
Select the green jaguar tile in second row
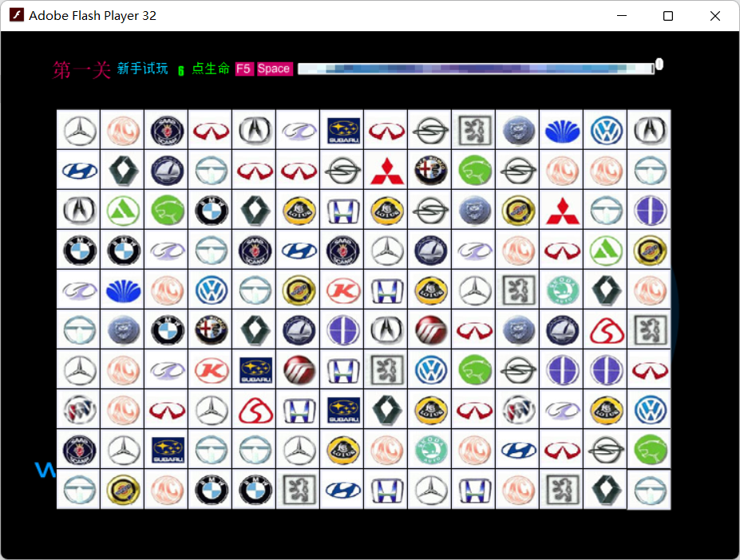(474, 170)
